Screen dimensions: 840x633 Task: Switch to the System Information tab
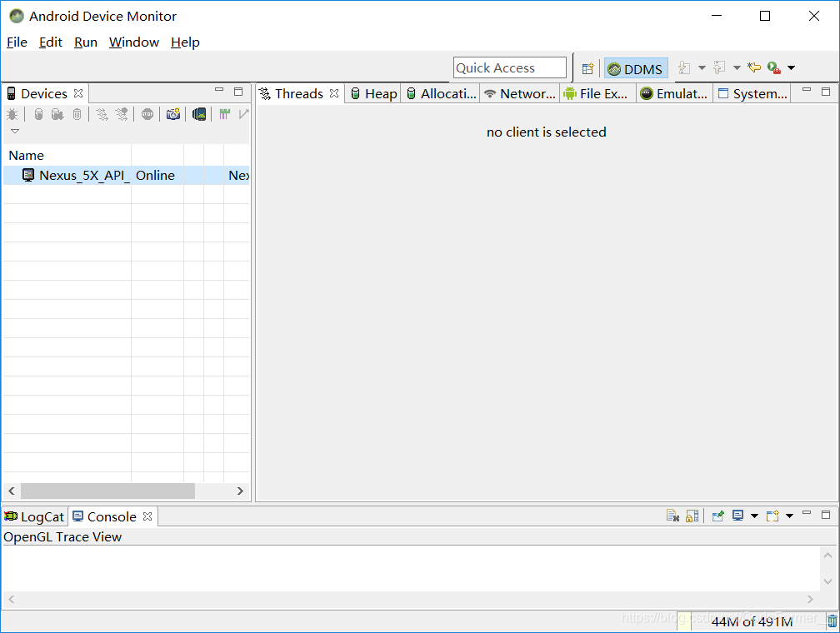coord(752,94)
